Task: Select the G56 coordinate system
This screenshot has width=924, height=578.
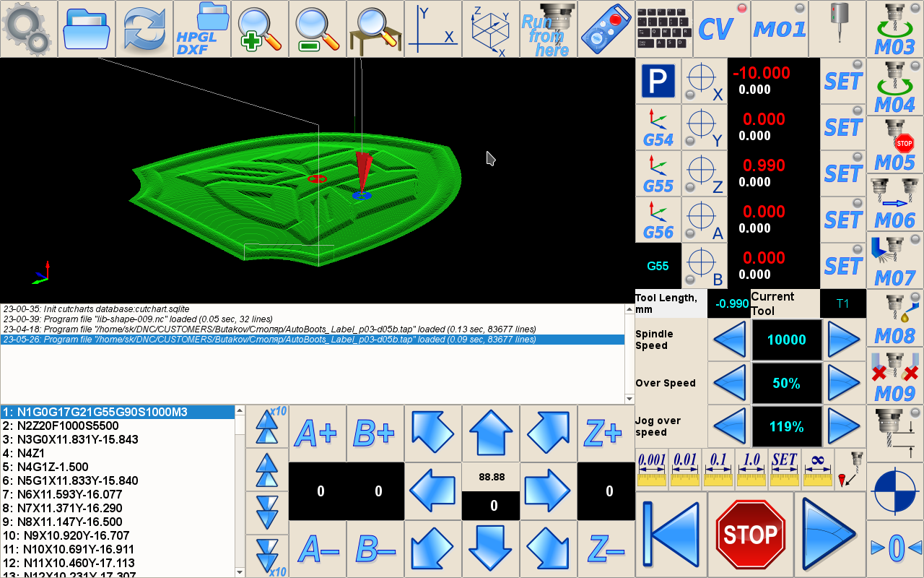Action: pos(658,220)
